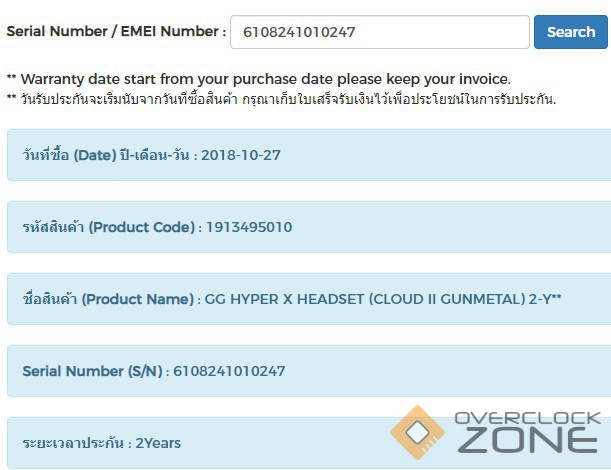
Task: Click the "Serial Number (S/N)" result label
Action: click(93, 371)
